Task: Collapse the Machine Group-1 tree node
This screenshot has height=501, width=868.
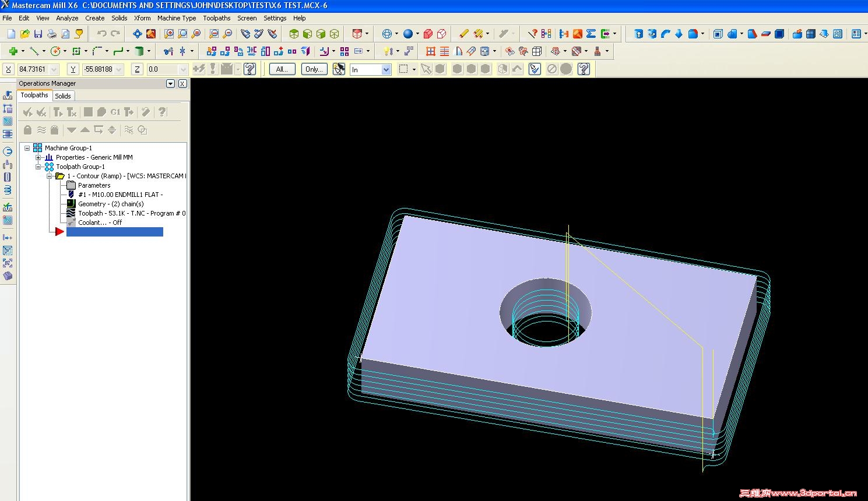Action: pyautogui.click(x=27, y=148)
